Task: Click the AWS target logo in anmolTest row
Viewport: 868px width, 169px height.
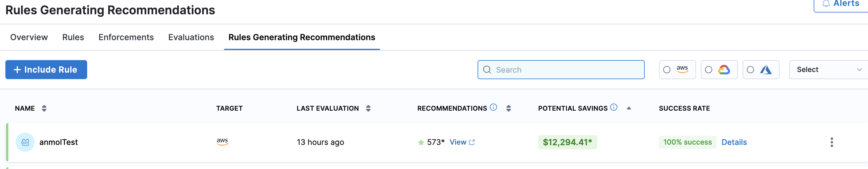Action: click(222, 142)
